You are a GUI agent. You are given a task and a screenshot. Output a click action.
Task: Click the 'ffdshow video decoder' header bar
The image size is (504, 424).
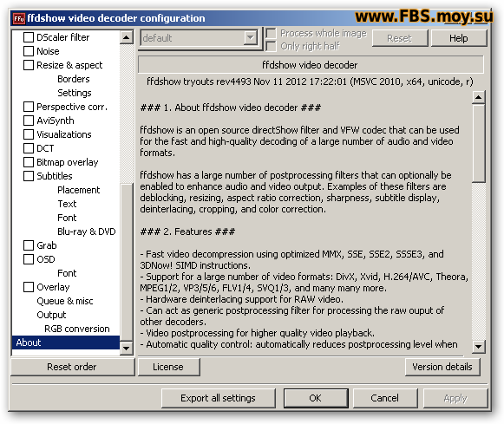tap(311, 65)
